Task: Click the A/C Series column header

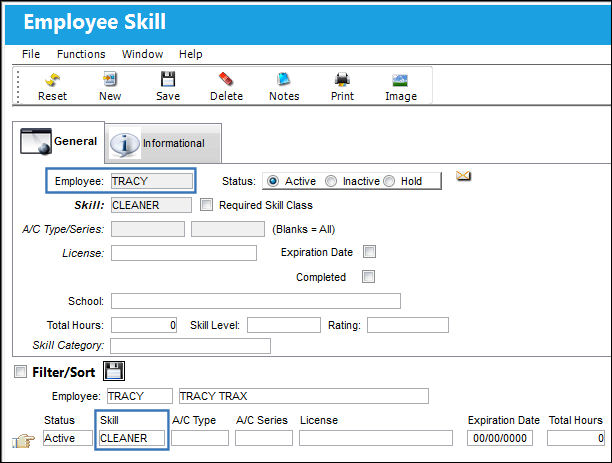Action: 262,420
